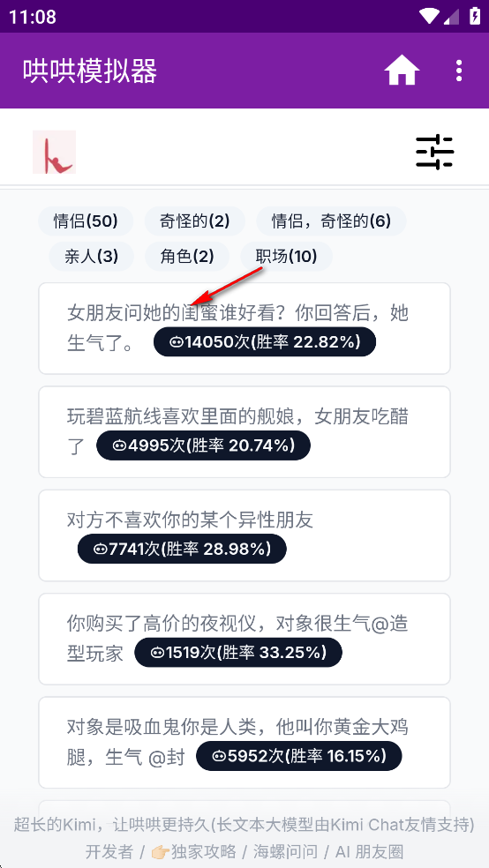Viewport: 489px width, 868px height.
Task: Tap the home icon in app bar
Action: point(402,71)
